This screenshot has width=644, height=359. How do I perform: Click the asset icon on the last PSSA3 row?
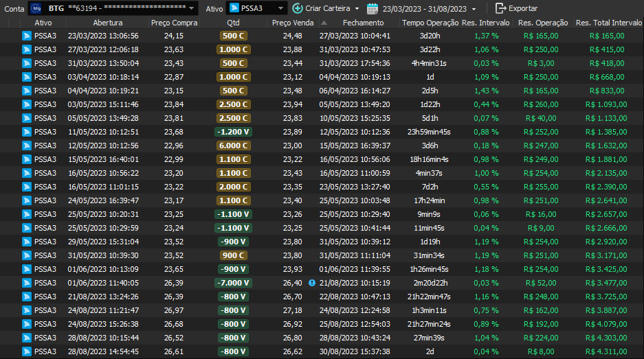27,351
